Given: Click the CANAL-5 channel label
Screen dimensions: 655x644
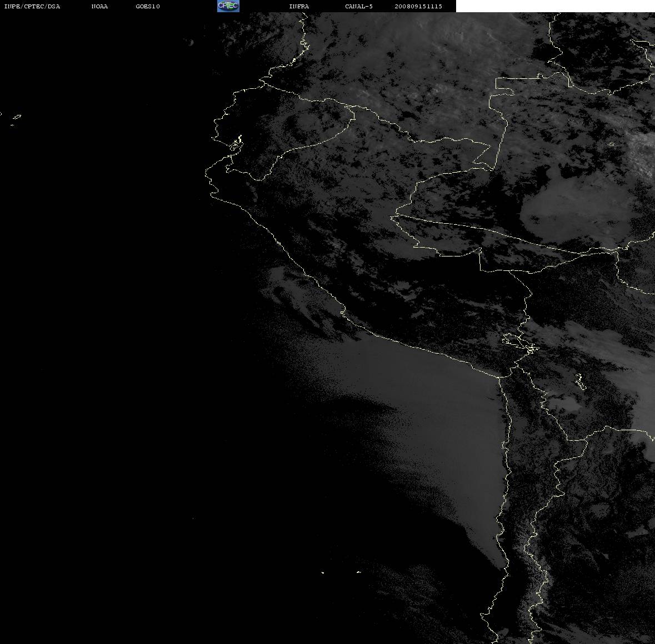Looking at the screenshot, I should tap(358, 6).
